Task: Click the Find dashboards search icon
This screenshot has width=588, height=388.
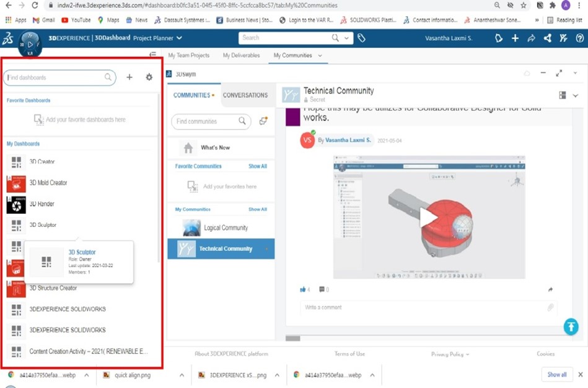Action: (108, 77)
